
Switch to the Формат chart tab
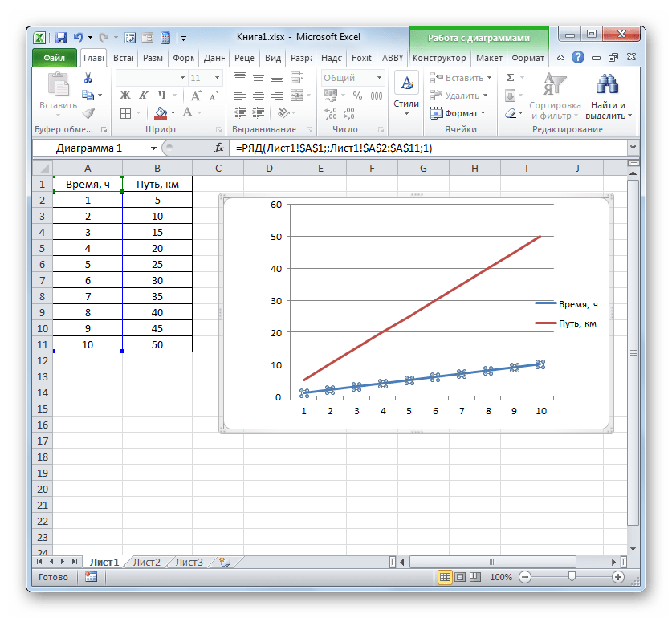(x=527, y=58)
